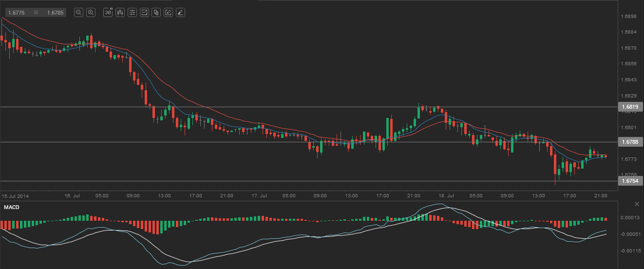
Task: Select the pencil drawing tool icon
Action: pos(168,13)
